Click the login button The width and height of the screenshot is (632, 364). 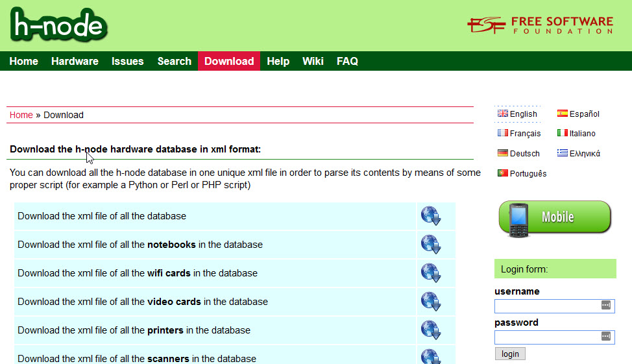click(510, 354)
